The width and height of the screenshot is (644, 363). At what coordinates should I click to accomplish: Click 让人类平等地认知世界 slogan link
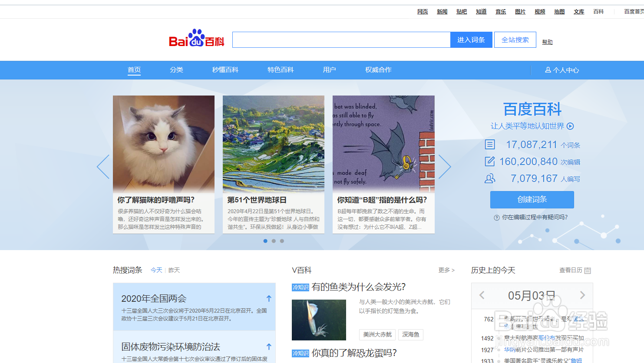tap(527, 126)
